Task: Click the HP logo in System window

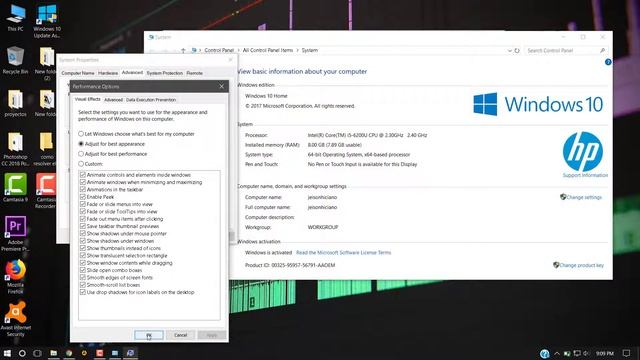Action: [582, 151]
